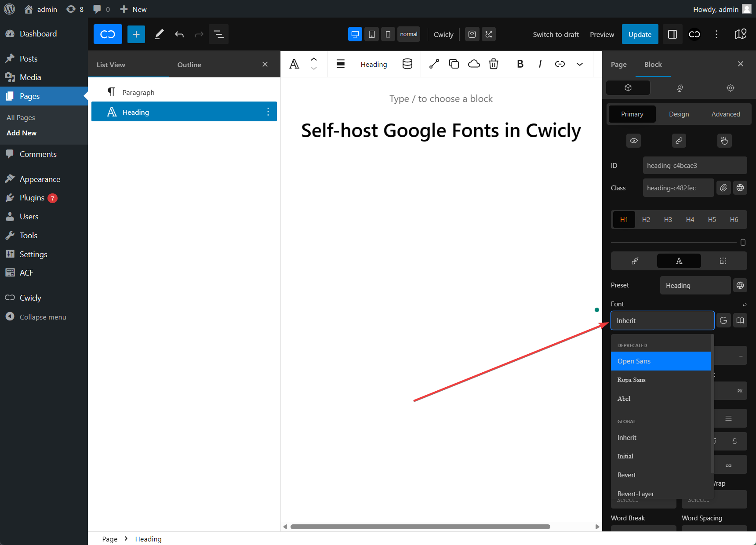Viewport: 756px width, 545px height.
Task: Open the block inserter plus button
Action: 136,34
